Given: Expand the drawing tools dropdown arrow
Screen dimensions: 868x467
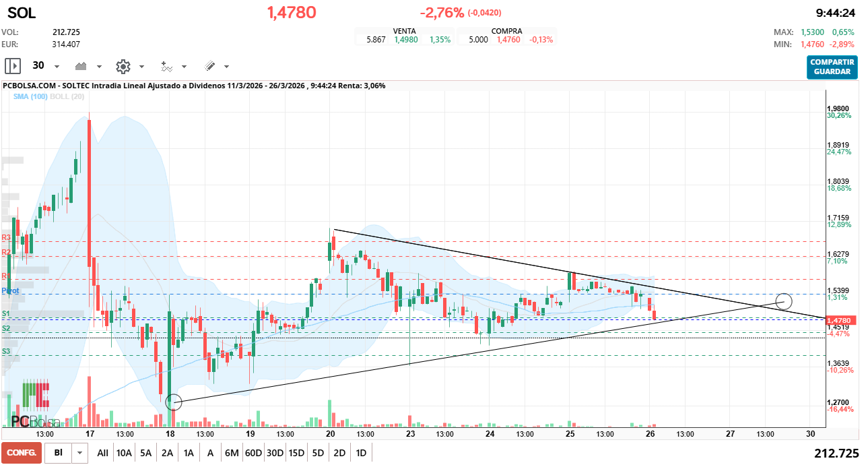Looking at the screenshot, I should pyautogui.click(x=226, y=67).
